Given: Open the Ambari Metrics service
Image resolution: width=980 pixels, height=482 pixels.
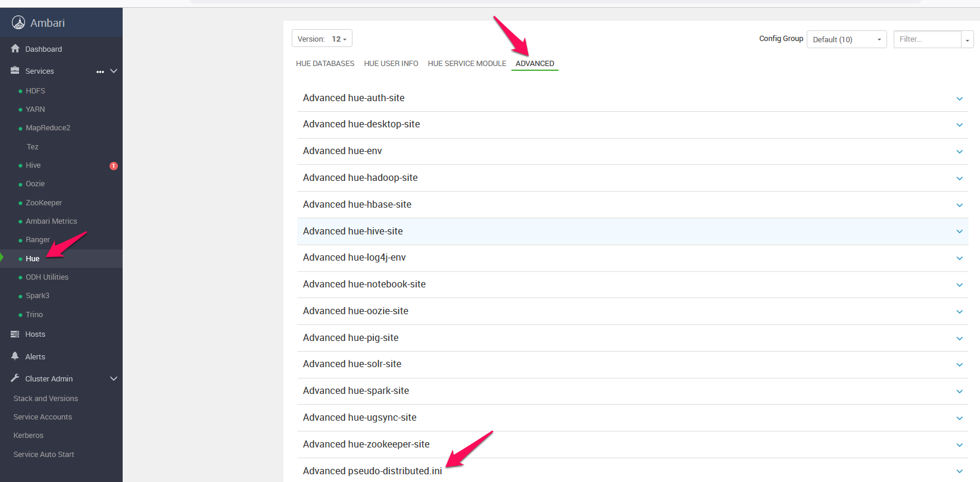Looking at the screenshot, I should pyautogui.click(x=51, y=221).
